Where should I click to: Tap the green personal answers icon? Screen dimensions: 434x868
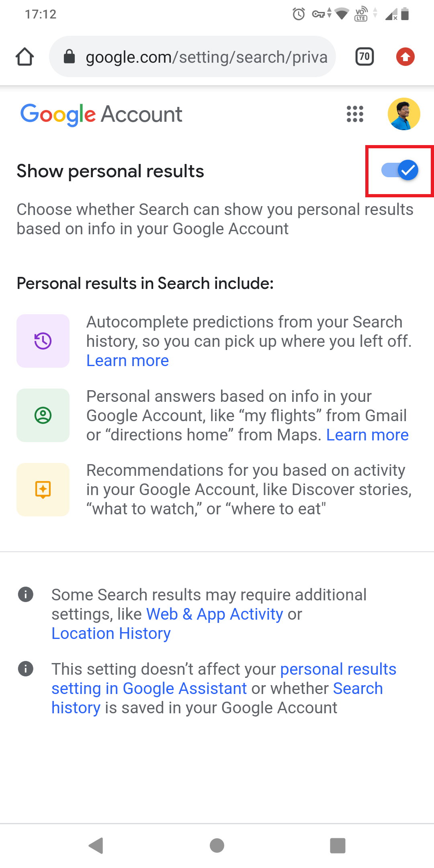(43, 415)
